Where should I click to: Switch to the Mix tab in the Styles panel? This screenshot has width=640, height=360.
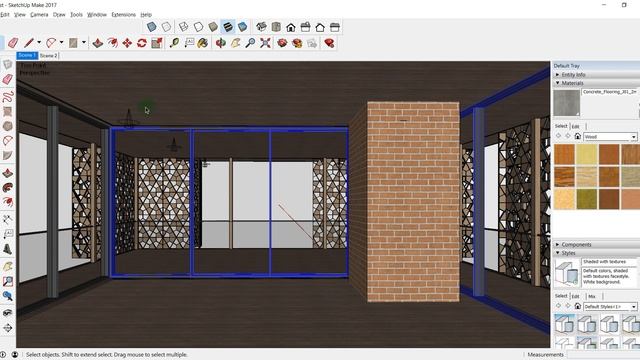(592, 296)
